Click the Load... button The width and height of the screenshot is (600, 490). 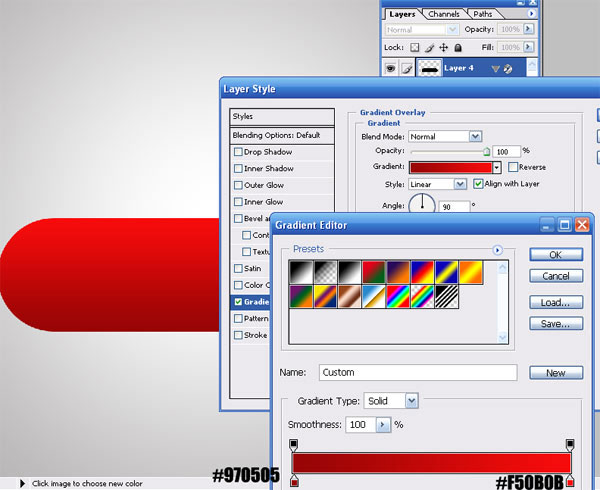pos(556,303)
